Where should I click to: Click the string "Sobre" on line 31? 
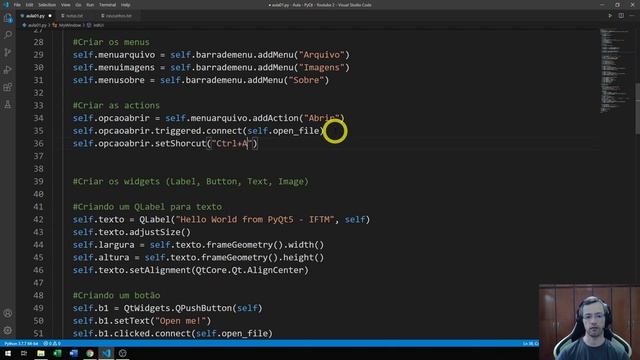306,80
